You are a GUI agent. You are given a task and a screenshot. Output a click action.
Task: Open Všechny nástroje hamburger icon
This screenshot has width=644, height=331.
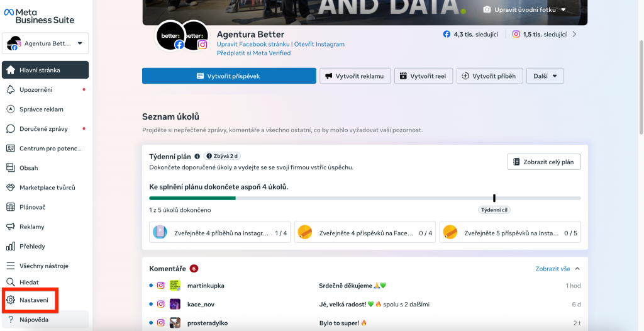11,266
